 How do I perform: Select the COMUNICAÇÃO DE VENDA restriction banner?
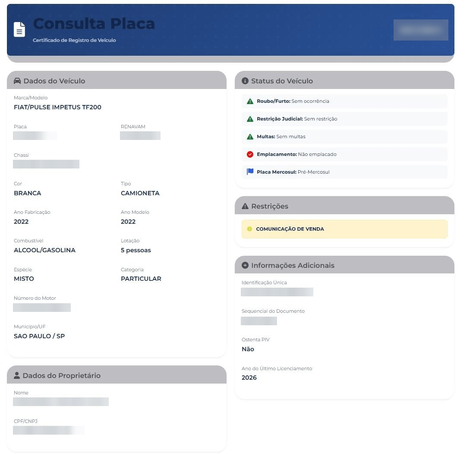pos(344,229)
